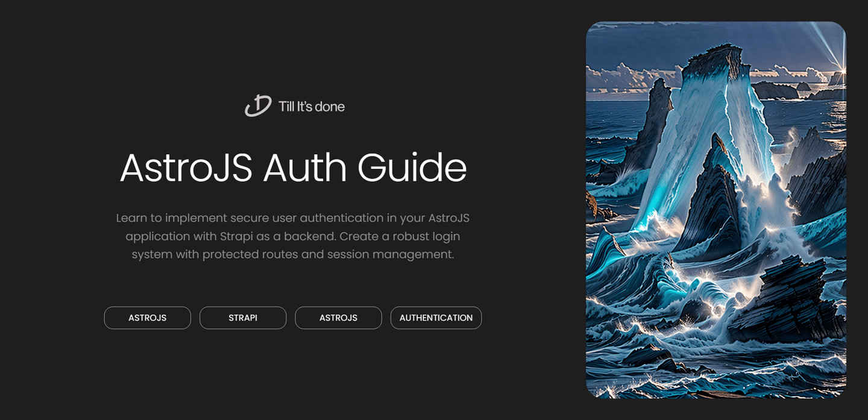
Task: Click the "Till It's done" brand text
Action: (x=311, y=107)
